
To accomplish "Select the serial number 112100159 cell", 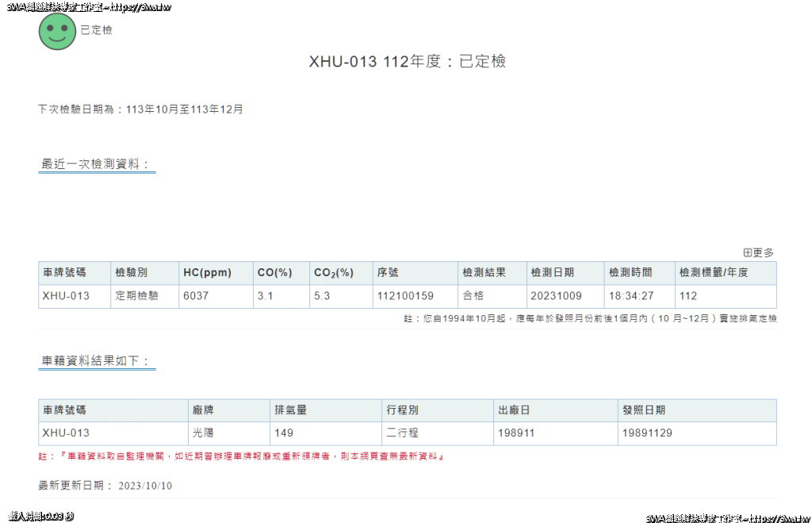I will pos(405,296).
